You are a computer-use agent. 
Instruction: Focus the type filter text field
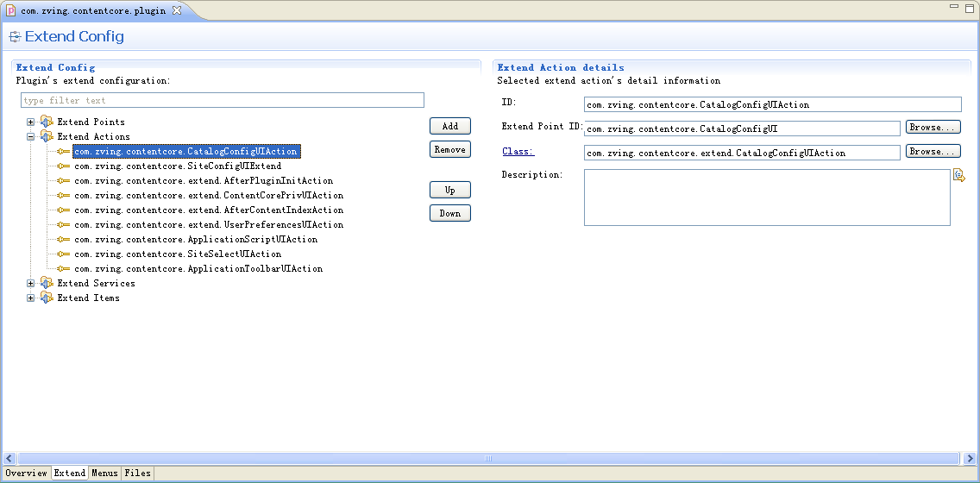click(x=223, y=100)
